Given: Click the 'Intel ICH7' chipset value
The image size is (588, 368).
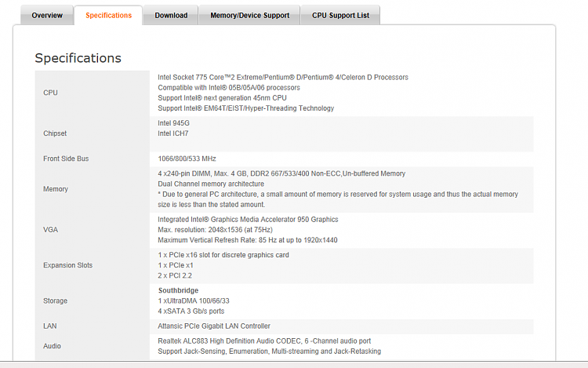Looking at the screenshot, I should tap(173, 133).
